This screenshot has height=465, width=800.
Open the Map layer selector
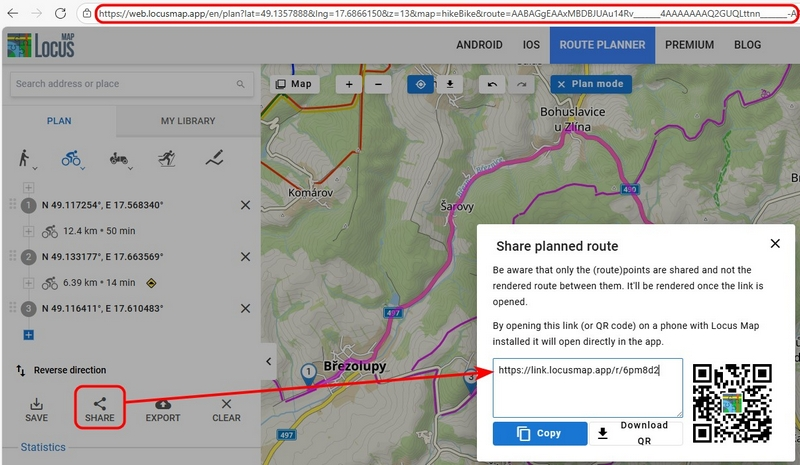(x=294, y=85)
